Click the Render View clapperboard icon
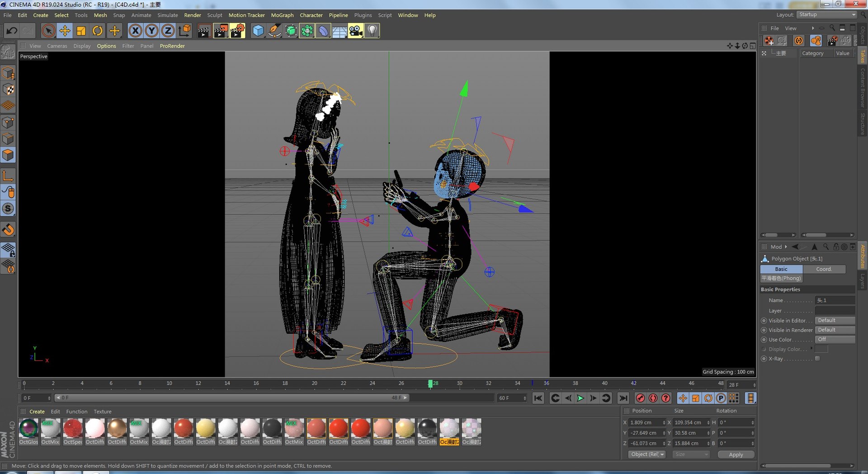 tap(204, 31)
